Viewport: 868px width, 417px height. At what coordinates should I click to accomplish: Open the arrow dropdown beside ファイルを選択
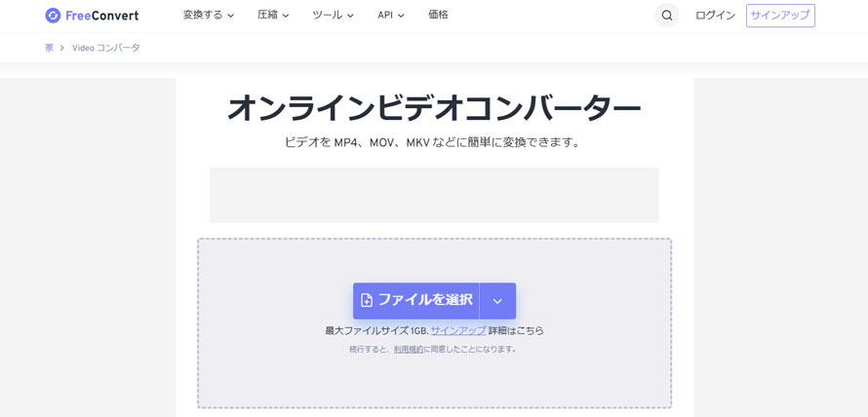tap(497, 301)
